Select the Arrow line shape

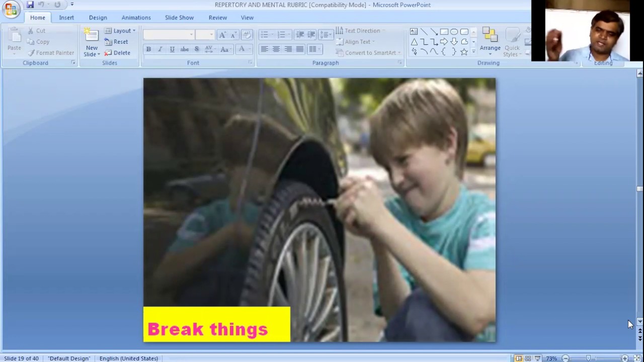tap(434, 32)
